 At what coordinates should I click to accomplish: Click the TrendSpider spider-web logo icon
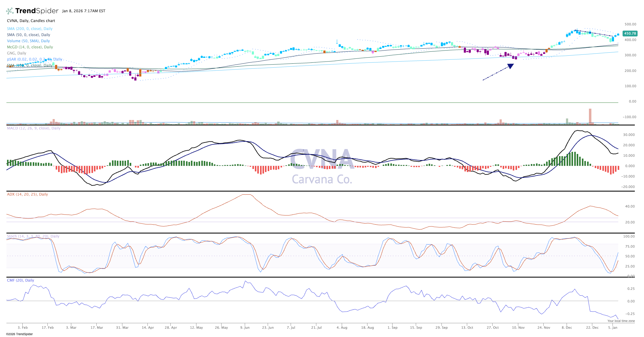[10, 11]
